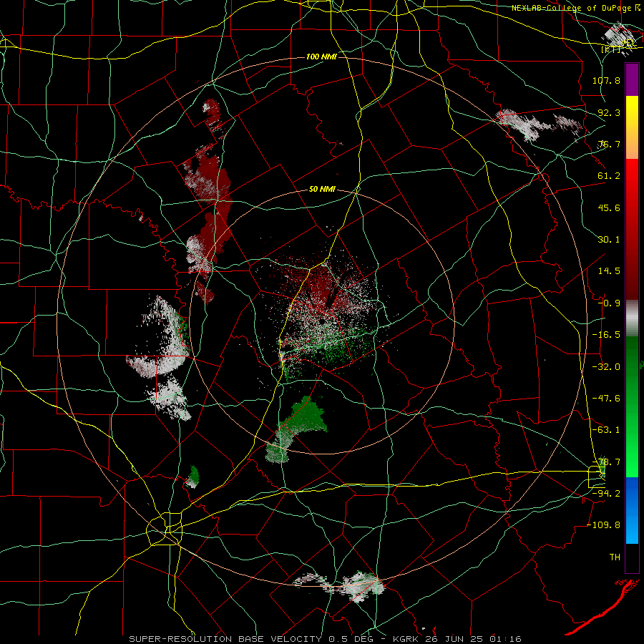Select the 107.8 velocity scale value
This screenshot has height=644, width=644.
click(x=606, y=80)
